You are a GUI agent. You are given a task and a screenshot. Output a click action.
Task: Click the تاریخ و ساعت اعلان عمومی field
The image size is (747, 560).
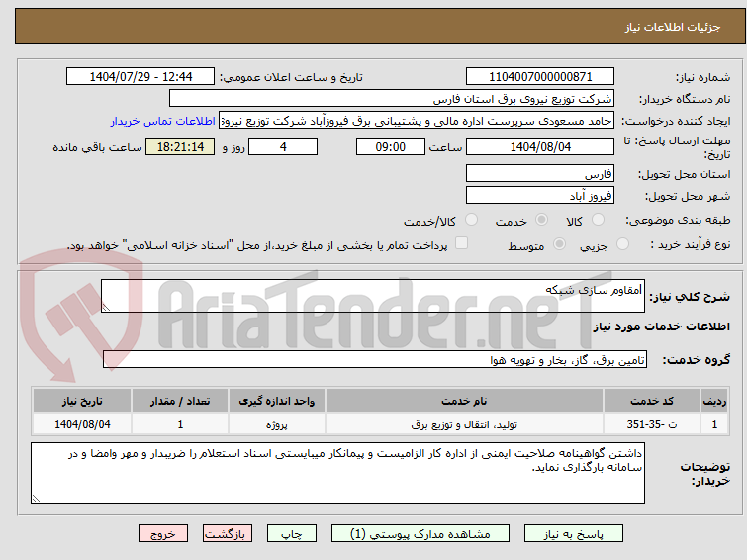(x=140, y=76)
